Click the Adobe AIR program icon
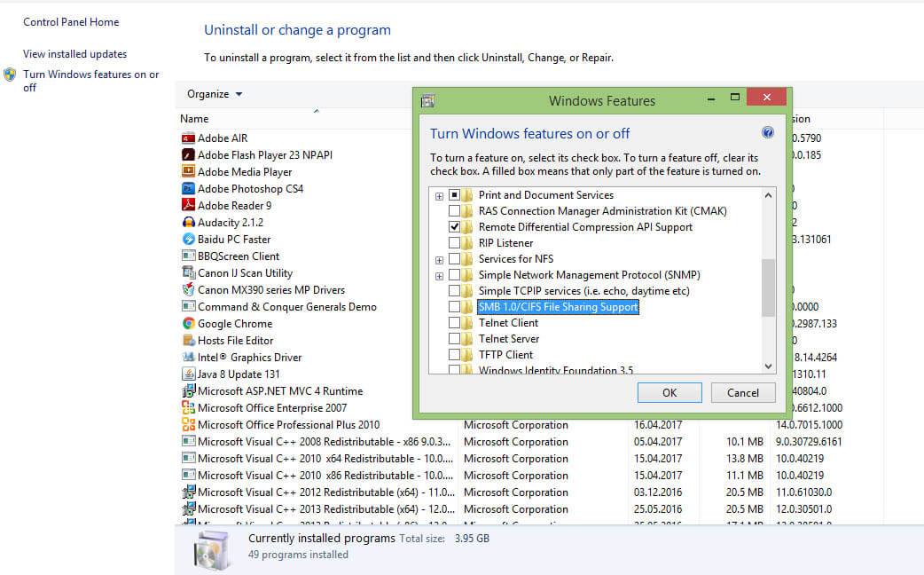The height and width of the screenshot is (575, 924). click(188, 138)
